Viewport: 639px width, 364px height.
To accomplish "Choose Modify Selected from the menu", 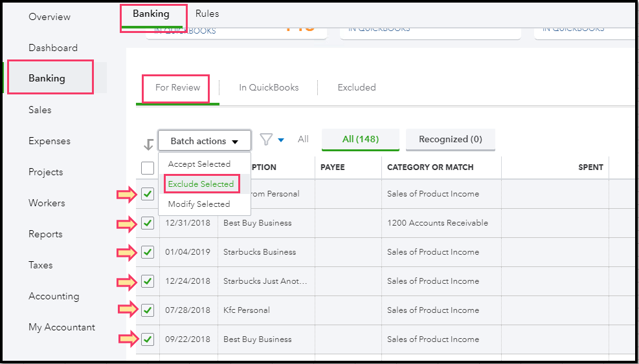I will tap(199, 204).
